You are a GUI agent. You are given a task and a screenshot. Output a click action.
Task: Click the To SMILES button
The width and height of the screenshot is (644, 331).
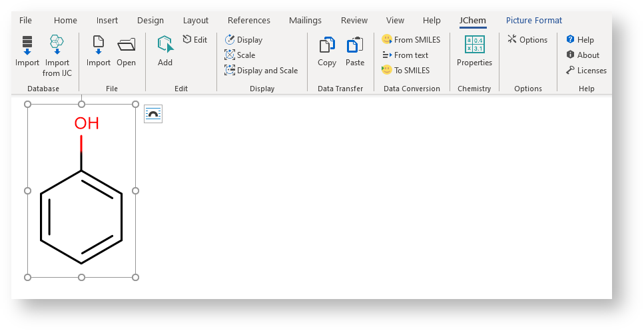pyautogui.click(x=406, y=71)
